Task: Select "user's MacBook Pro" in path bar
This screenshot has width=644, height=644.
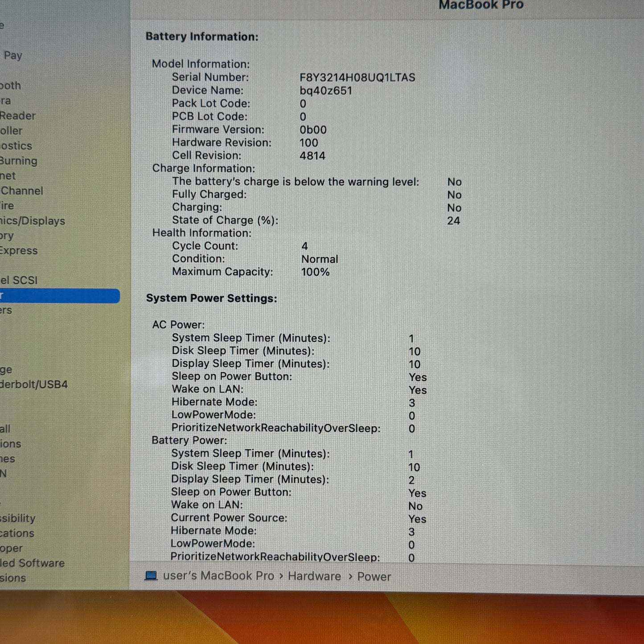Action: point(218,576)
